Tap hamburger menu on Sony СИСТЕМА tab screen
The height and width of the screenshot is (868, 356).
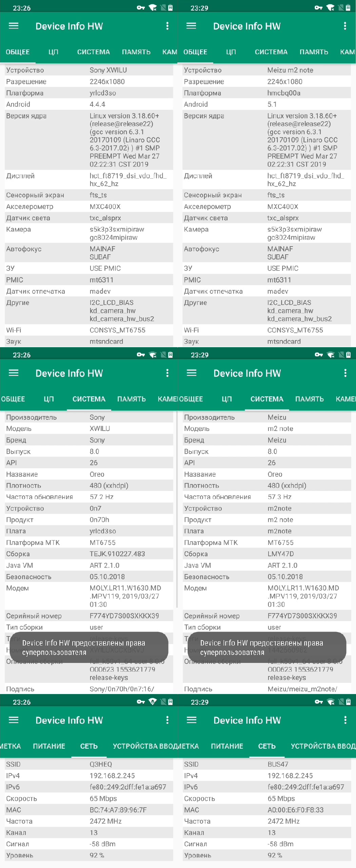pyautogui.click(x=14, y=373)
